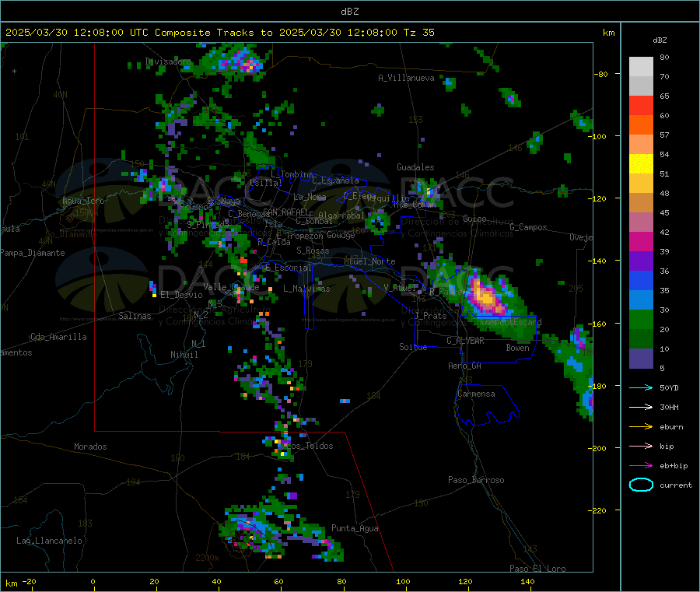The width and height of the screenshot is (700, 592).
Task: Click the Atuel_Norte location label
Action: click(369, 261)
